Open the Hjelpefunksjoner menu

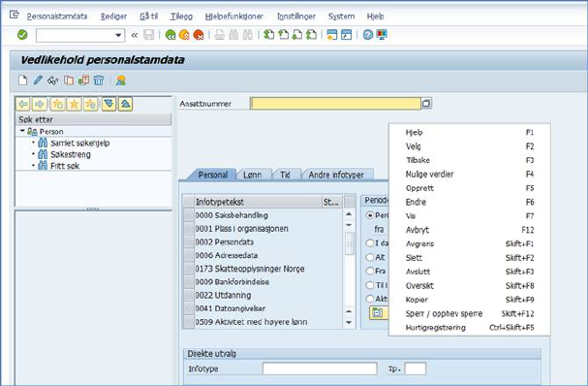point(234,16)
